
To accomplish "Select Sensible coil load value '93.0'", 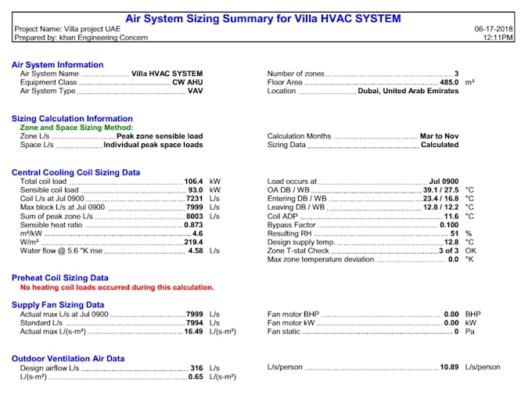I will pyautogui.click(x=196, y=190).
